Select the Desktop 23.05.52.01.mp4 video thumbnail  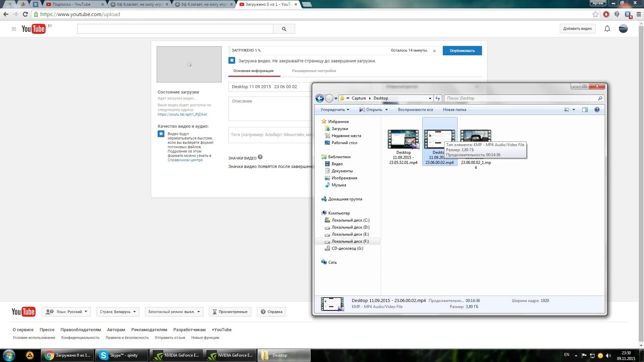coord(403,139)
